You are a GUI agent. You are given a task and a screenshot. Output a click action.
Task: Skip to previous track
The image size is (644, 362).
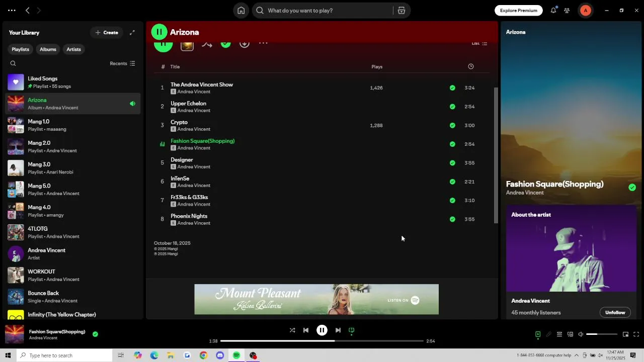coord(306,330)
